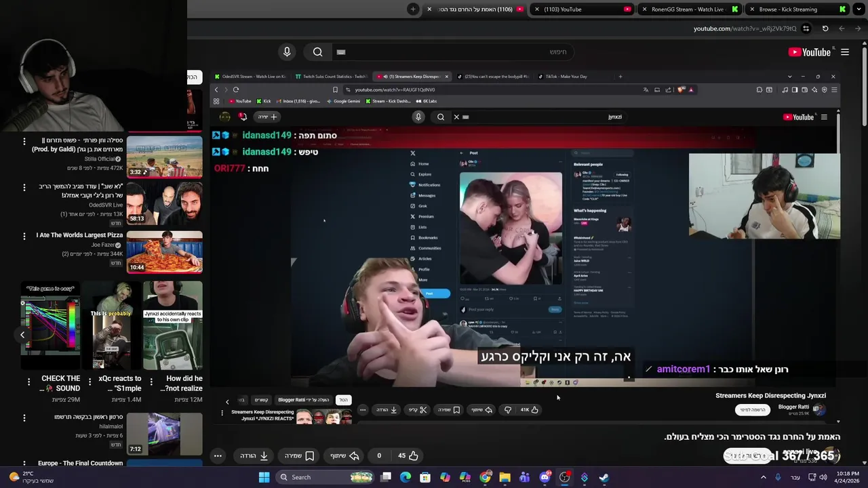The image size is (868, 488).
Task: Click the voice search microphone icon
Action: point(287,52)
